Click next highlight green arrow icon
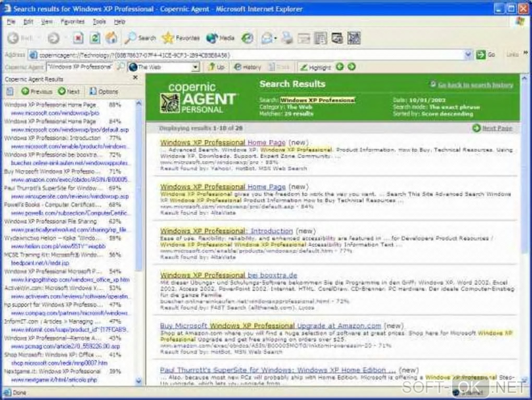532x400 pixels. point(352,67)
